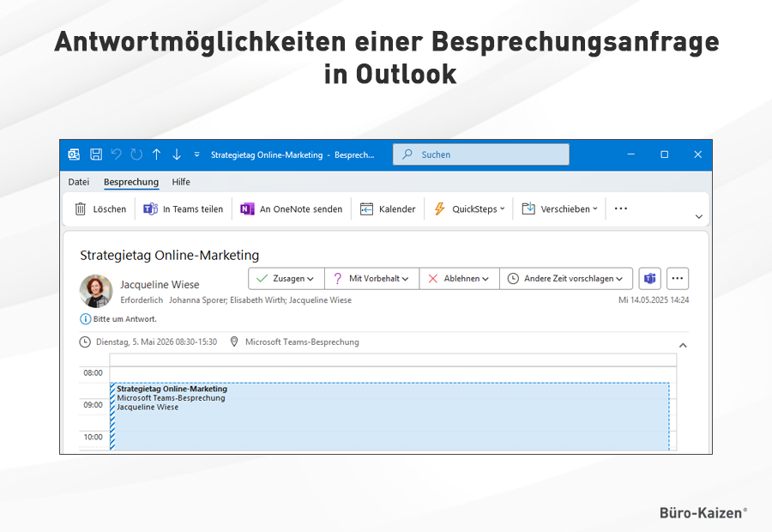The image size is (772, 532).
Task: Click the Microsoft Teams-Besprechung location
Action: [x=302, y=342]
